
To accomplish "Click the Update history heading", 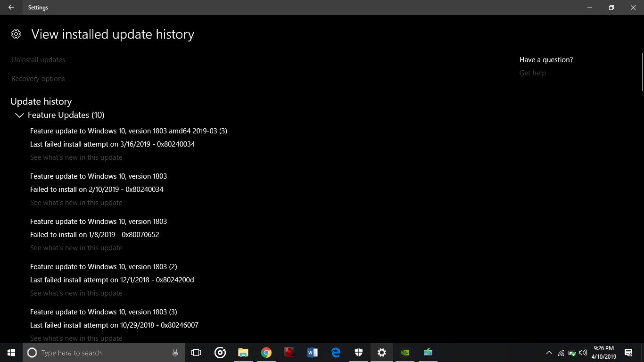I will click(41, 101).
